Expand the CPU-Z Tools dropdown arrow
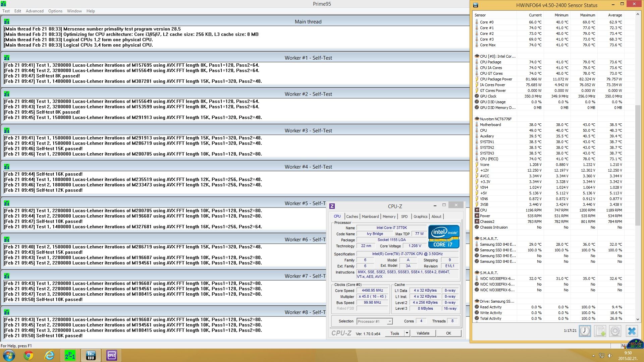Viewport: 644px width, 362px height. (x=407, y=333)
